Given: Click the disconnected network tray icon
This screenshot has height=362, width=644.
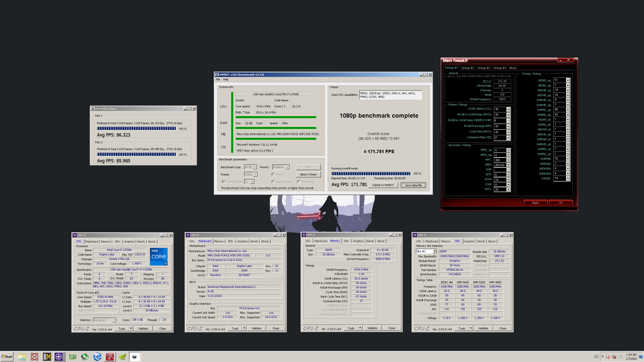Looking at the screenshot, I should 614,357.
